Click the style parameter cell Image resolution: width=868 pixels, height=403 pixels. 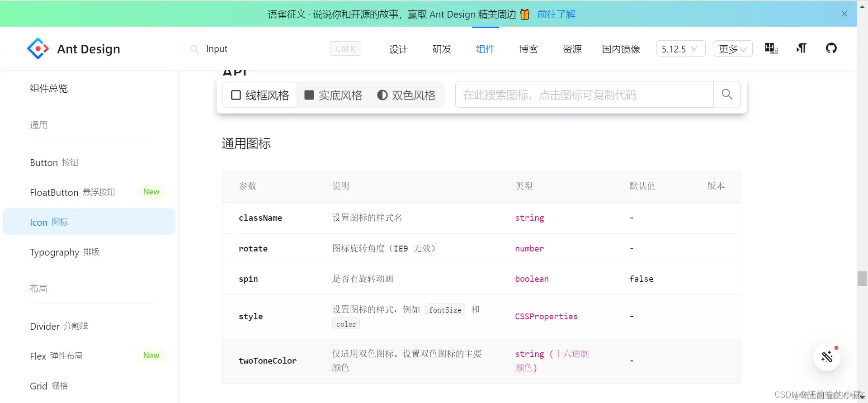250,317
